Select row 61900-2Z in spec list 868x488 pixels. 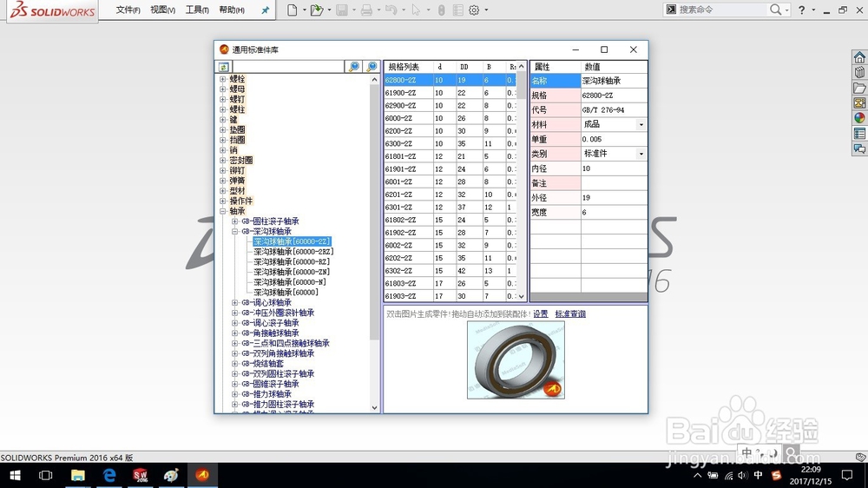pos(450,93)
